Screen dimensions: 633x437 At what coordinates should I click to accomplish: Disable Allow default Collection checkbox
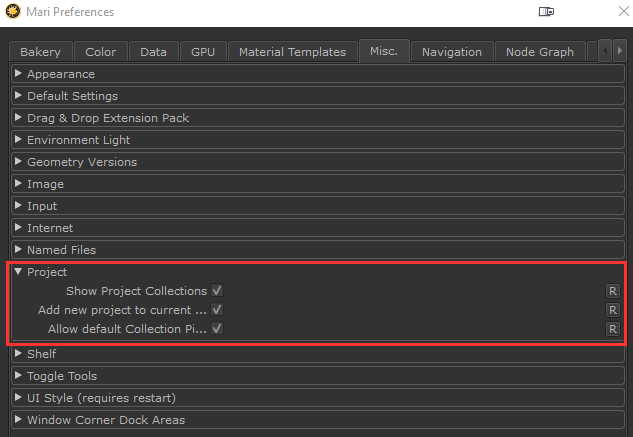click(x=217, y=329)
